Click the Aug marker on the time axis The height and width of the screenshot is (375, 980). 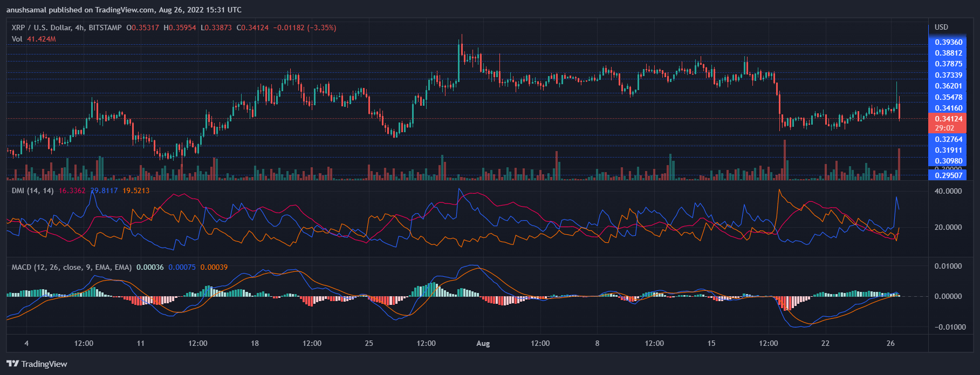(x=483, y=344)
